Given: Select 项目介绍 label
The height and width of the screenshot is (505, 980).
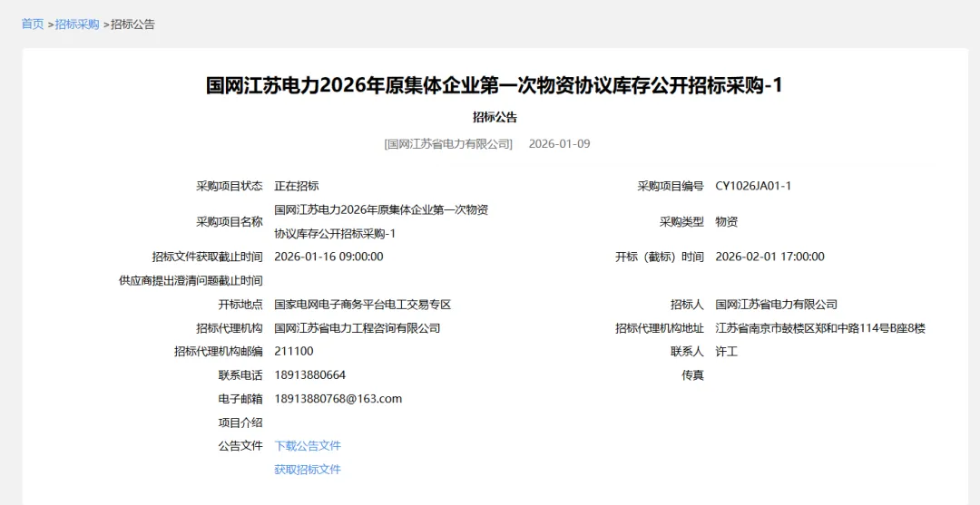Looking at the screenshot, I should pos(240,422).
